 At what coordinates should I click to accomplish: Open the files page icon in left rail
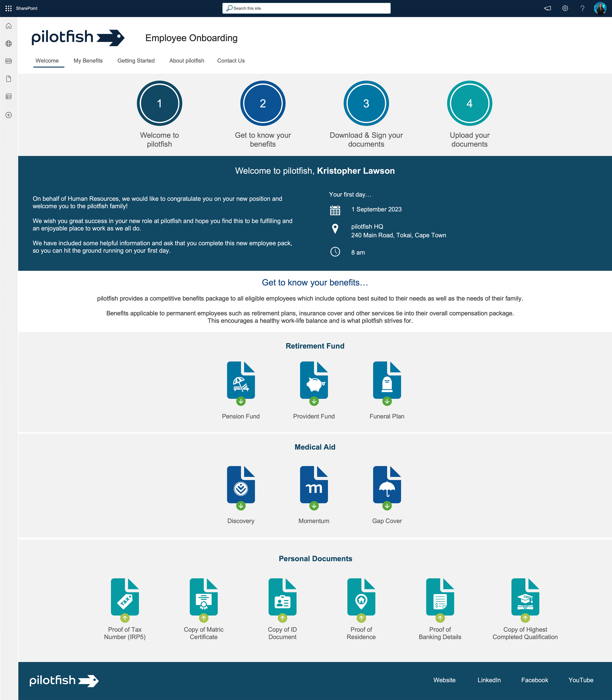click(9, 79)
